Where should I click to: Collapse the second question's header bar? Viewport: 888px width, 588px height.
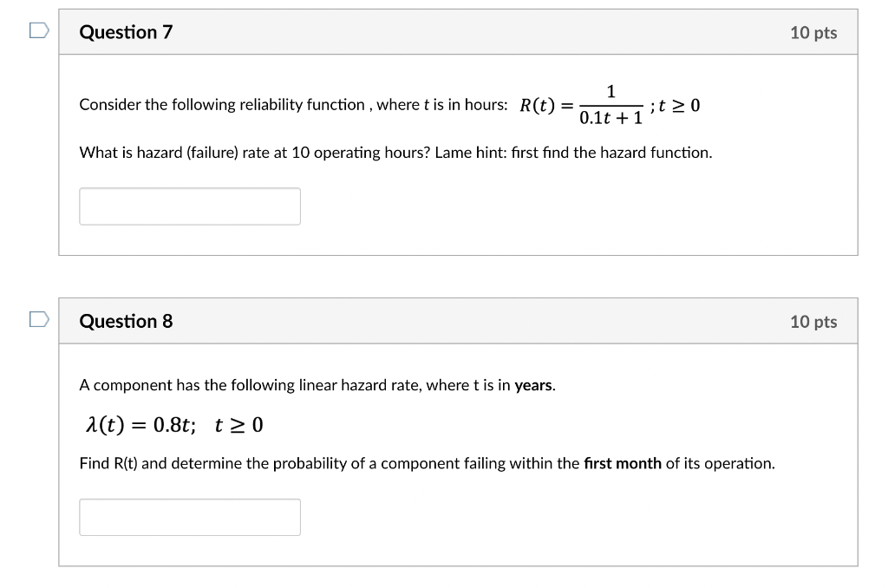(x=458, y=321)
